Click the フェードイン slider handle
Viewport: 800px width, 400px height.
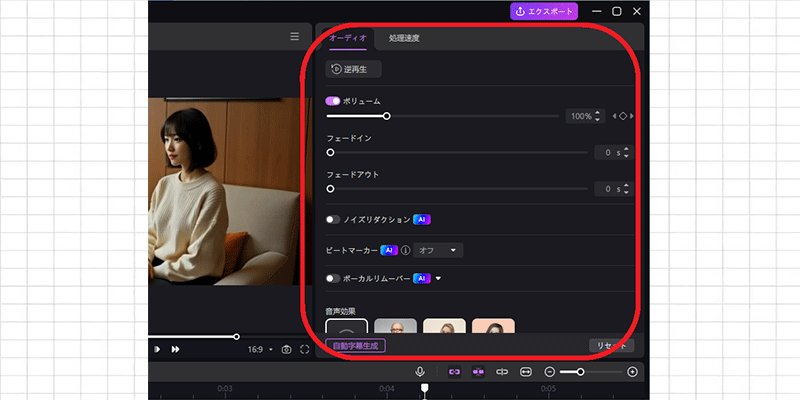point(330,153)
